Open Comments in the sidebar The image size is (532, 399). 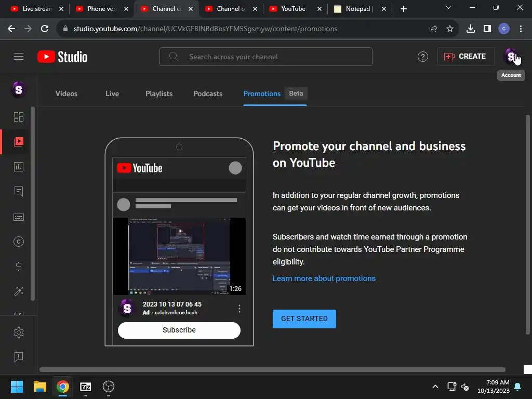click(19, 192)
